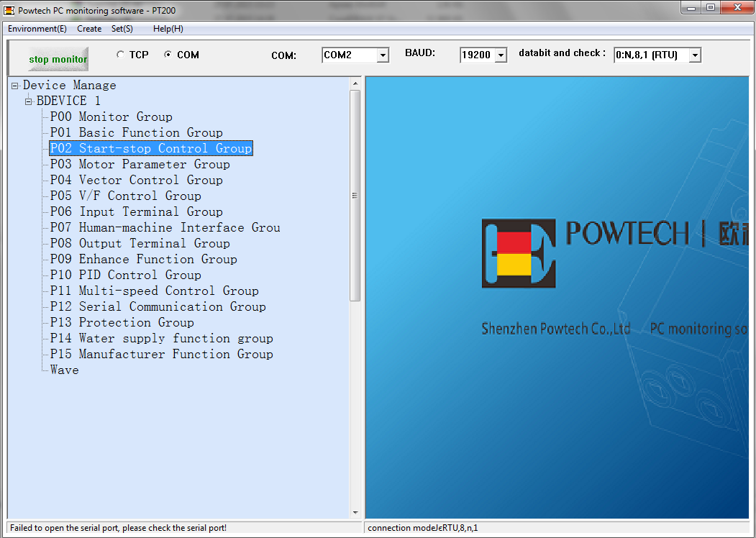Select the Wave tree item
The width and height of the screenshot is (756, 538).
(x=64, y=370)
